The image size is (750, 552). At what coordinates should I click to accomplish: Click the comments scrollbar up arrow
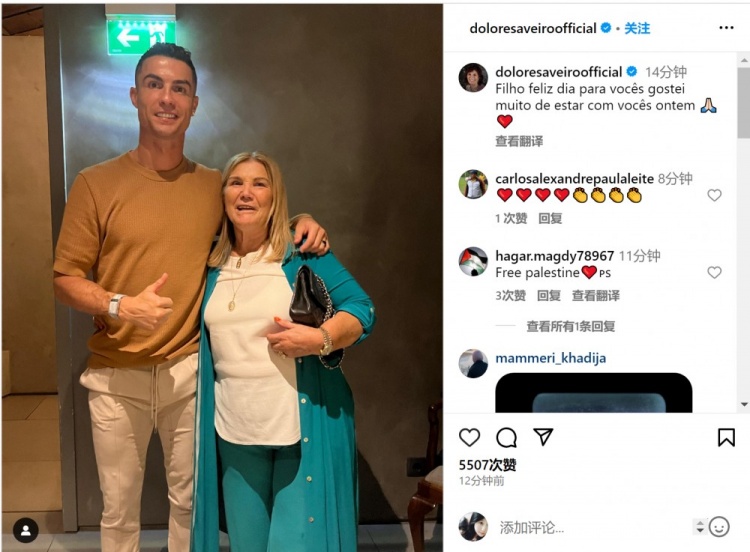[744, 60]
